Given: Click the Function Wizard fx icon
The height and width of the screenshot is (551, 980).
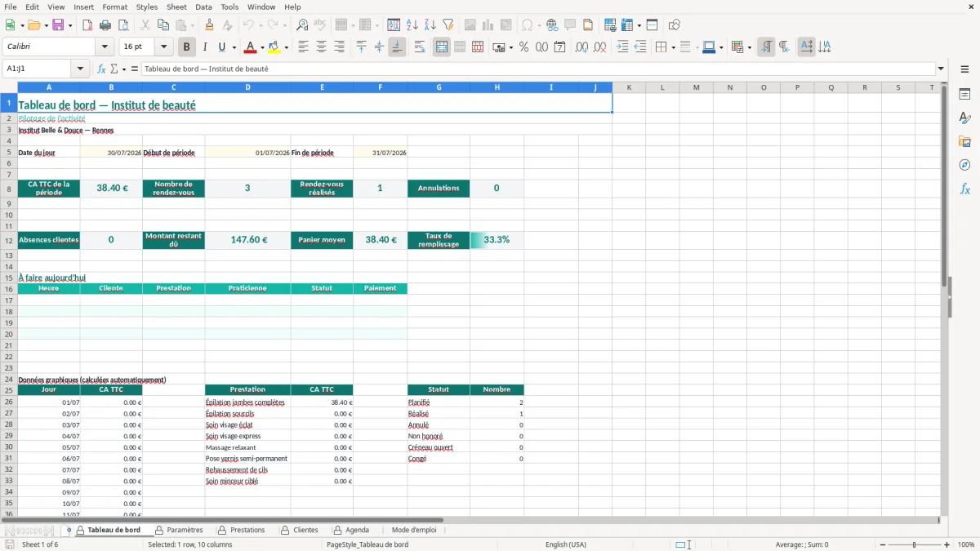Looking at the screenshot, I should click(x=101, y=69).
